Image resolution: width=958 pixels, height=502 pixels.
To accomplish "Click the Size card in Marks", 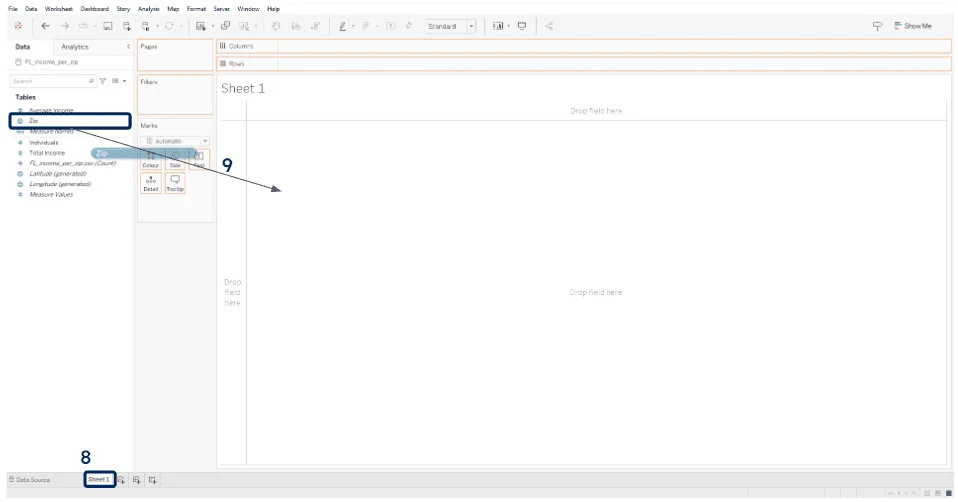I will (175, 159).
